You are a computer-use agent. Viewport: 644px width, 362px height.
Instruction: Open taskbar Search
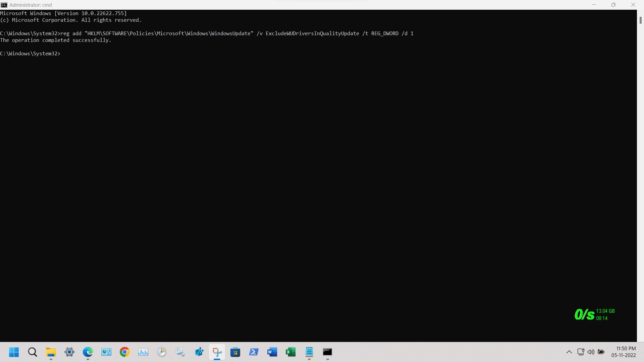tap(33, 352)
